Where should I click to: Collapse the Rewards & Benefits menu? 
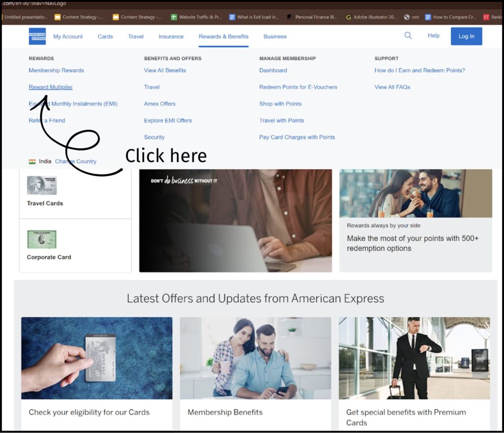pos(223,36)
